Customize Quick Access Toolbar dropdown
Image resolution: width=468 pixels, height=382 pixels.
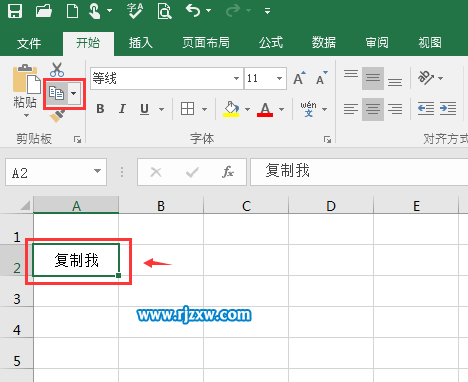[267, 11]
